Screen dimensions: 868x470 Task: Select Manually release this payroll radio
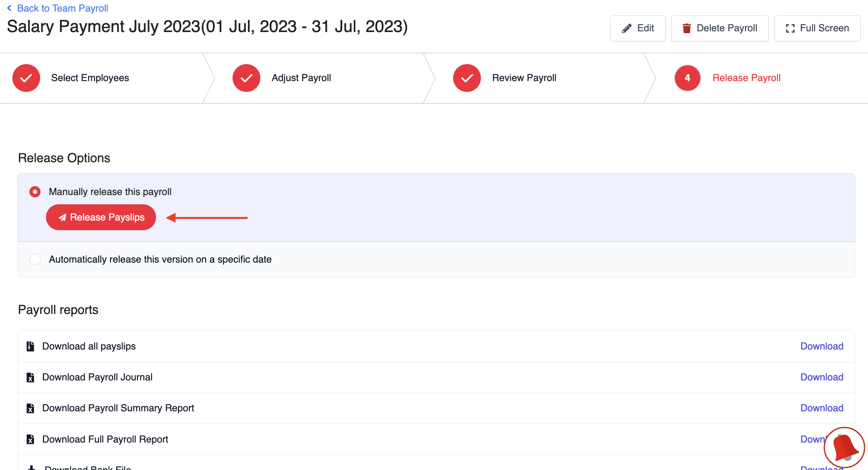(35, 192)
